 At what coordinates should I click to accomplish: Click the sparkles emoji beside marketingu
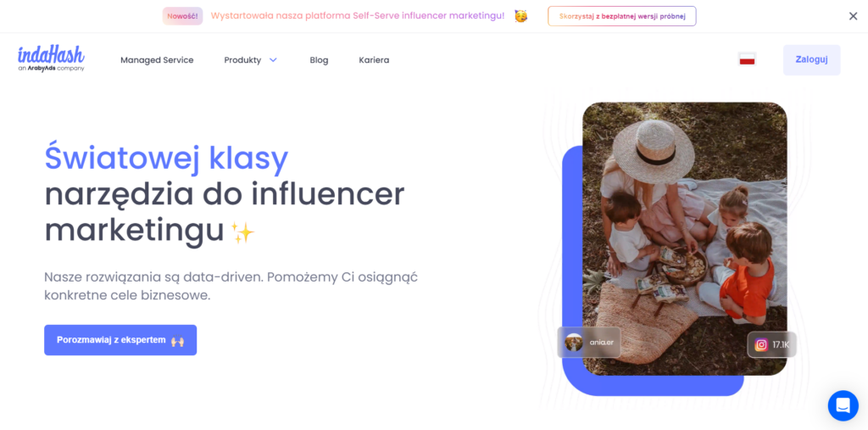click(x=242, y=232)
